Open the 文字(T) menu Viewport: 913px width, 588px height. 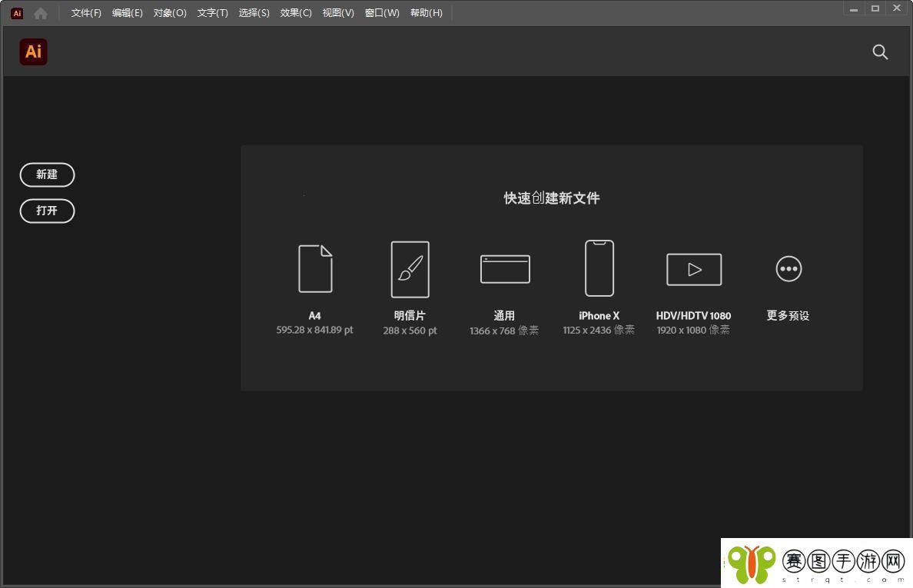point(213,13)
